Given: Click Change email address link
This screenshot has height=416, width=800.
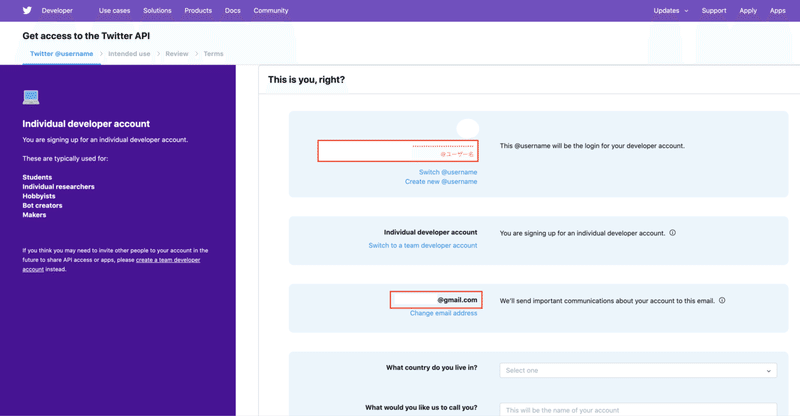Looking at the screenshot, I should 443,313.
